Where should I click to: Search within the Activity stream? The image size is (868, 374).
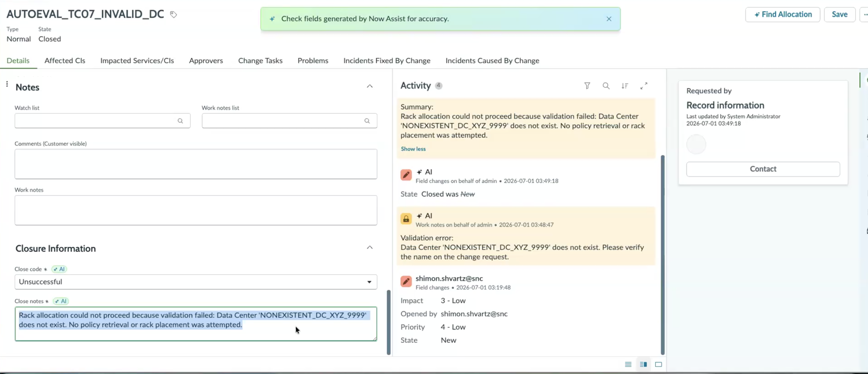coord(606,86)
